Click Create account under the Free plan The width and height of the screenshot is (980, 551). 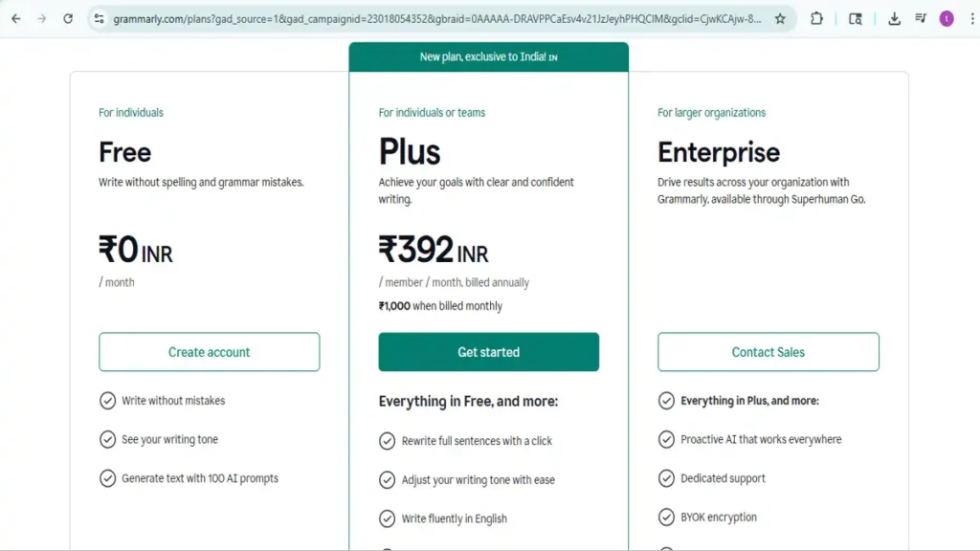tap(209, 352)
